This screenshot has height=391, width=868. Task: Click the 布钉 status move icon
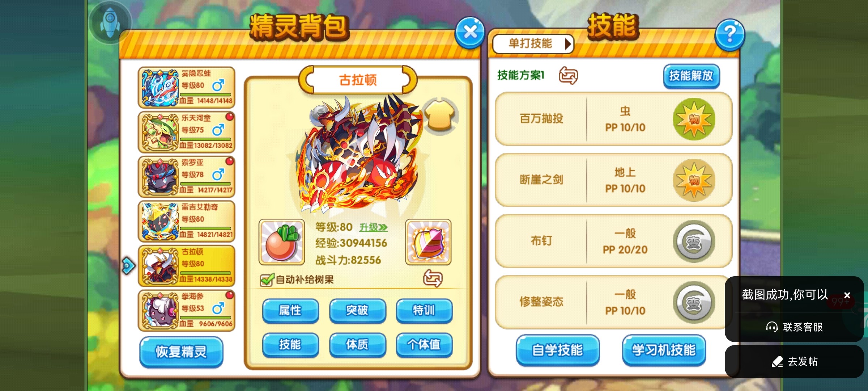(x=693, y=241)
